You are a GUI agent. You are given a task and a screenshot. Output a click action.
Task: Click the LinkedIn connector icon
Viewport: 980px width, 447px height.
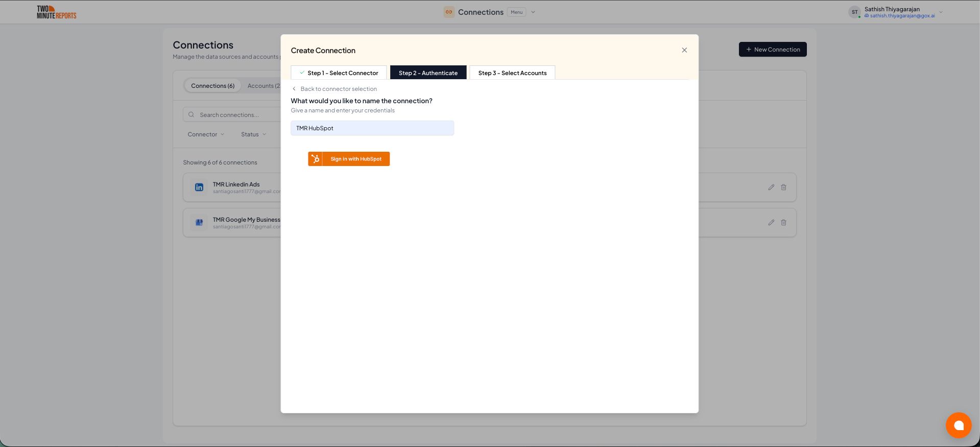pyautogui.click(x=199, y=187)
